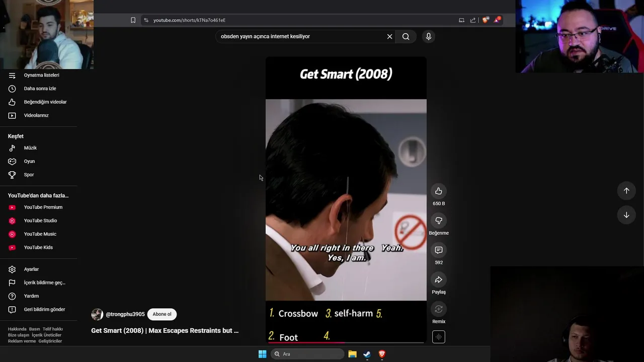Click the share page icon in address bar
This screenshot has width=644, height=362.
[x=473, y=20]
